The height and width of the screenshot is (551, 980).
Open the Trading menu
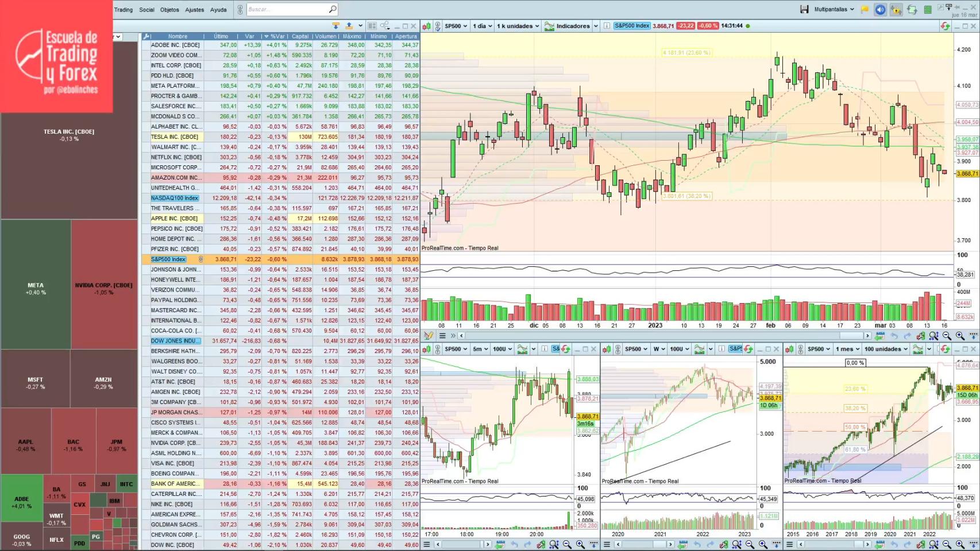click(x=123, y=10)
